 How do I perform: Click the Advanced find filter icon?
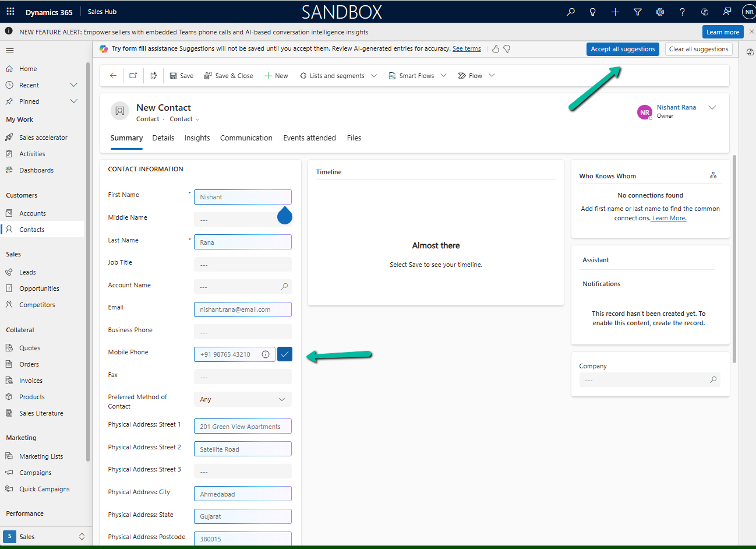638,12
